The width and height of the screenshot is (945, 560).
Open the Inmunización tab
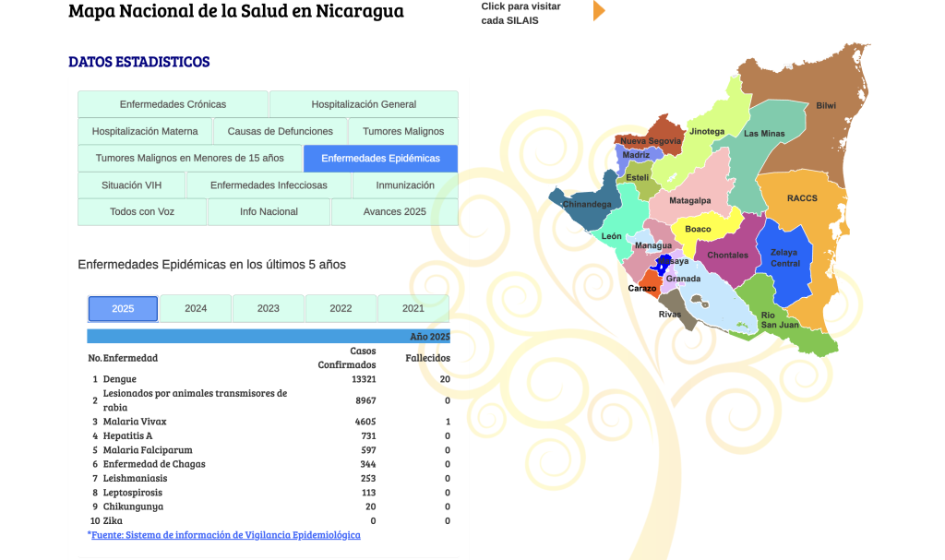[405, 185]
